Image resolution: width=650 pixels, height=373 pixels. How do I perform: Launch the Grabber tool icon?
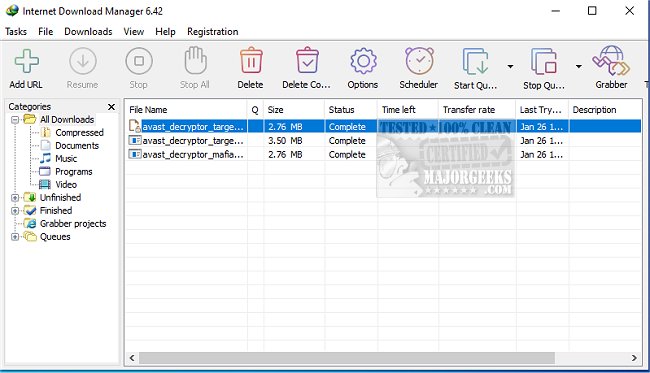611,61
